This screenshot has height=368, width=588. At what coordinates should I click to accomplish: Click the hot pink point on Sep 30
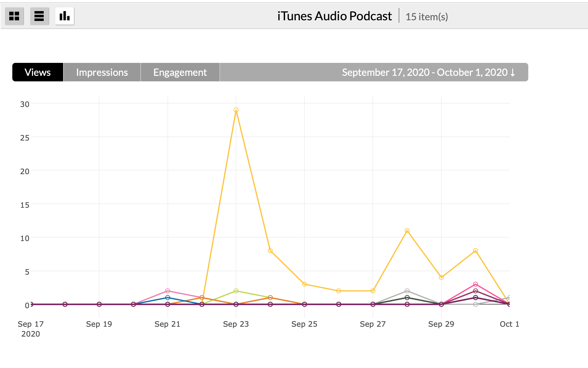tap(476, 284)
